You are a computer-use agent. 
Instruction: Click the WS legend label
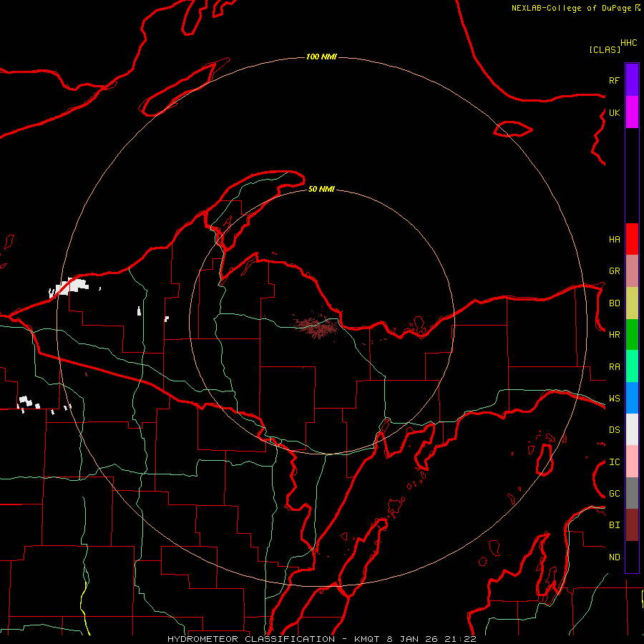coord(614,399)
